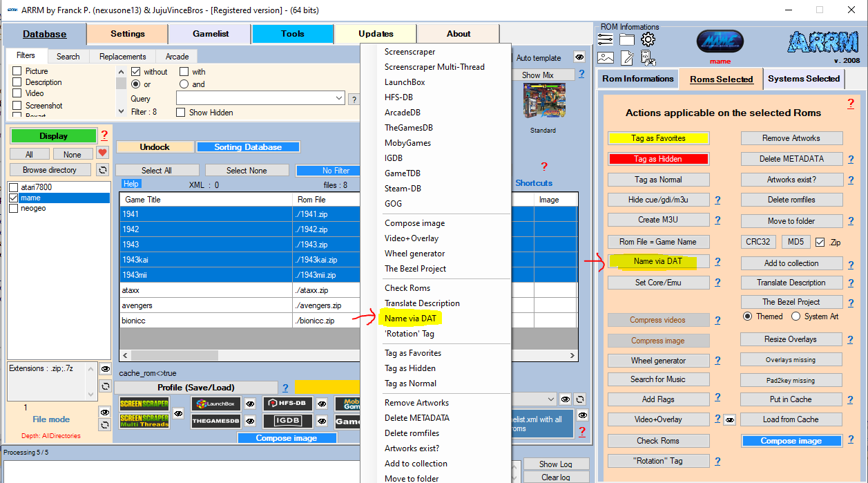Click the Screenscraper logo button
This screenshot has width=868, height=483.
144,404
